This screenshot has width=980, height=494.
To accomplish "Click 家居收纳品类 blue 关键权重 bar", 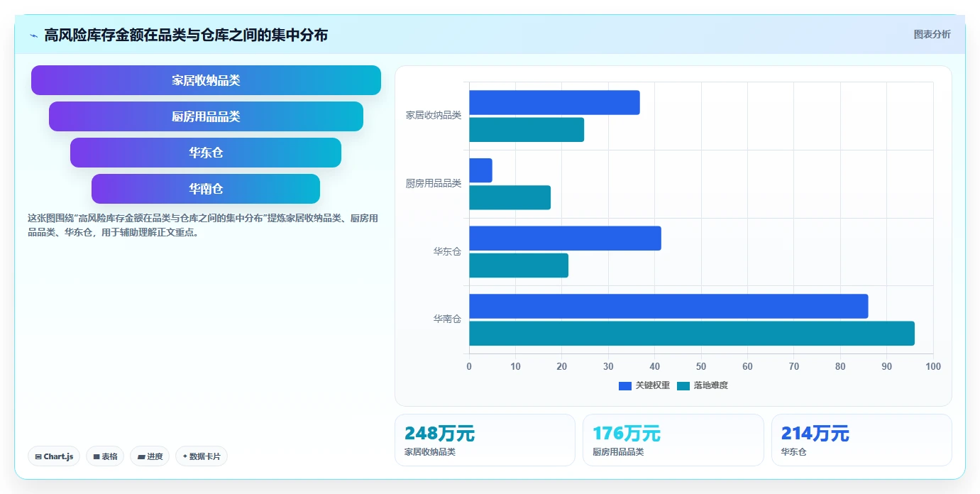I will (554, 102).
